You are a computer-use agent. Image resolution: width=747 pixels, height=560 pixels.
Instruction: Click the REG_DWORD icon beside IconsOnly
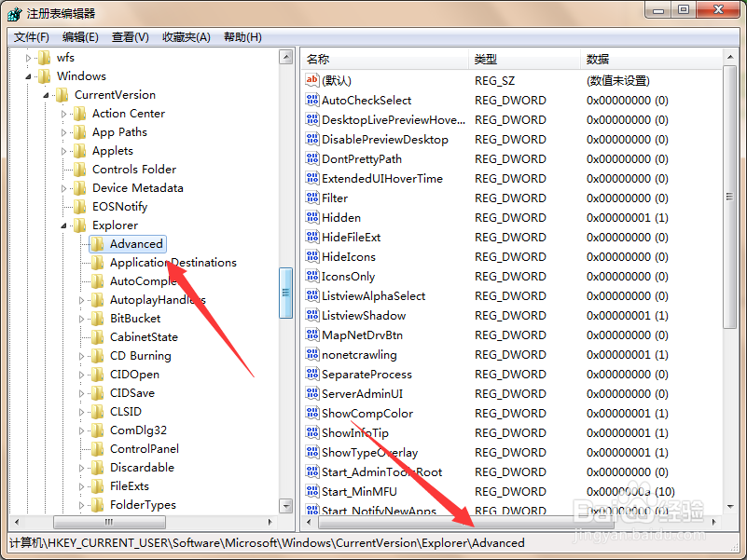pyautogui.click(x=312, y=276)
